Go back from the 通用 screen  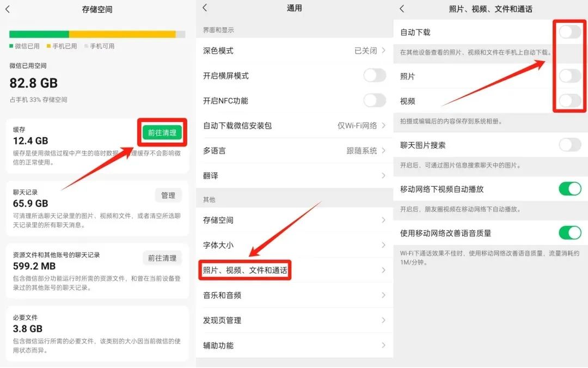(205, 8)
